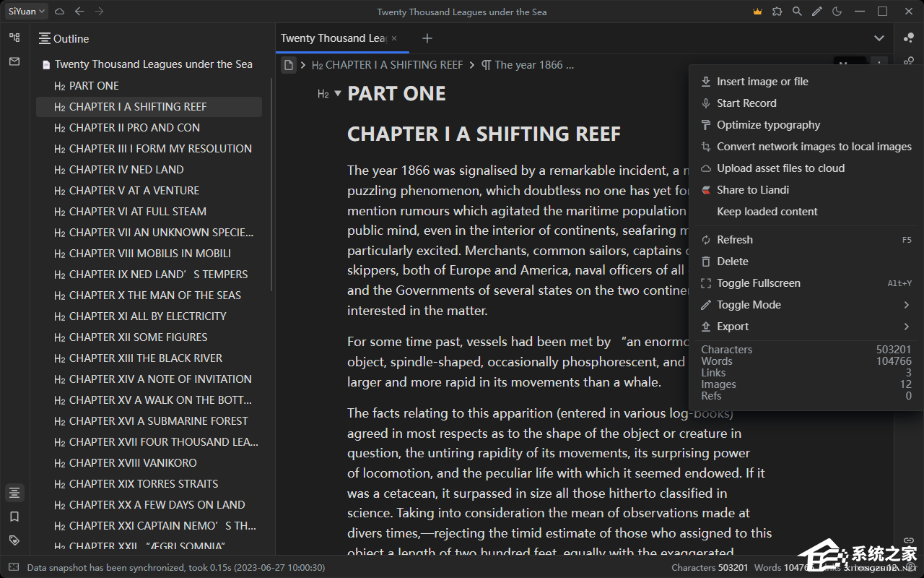924x578 pixels.
Task: Open the Tags panel icon
Action: click(14, 540)
